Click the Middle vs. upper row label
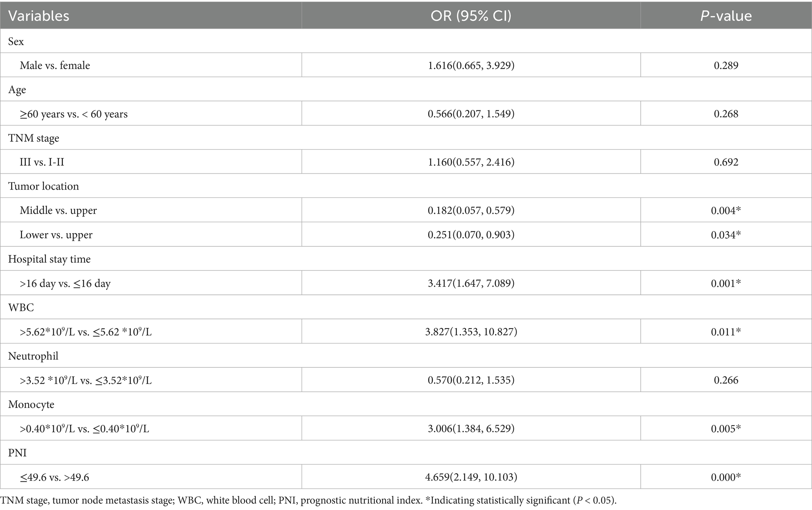 pos(58,210)
